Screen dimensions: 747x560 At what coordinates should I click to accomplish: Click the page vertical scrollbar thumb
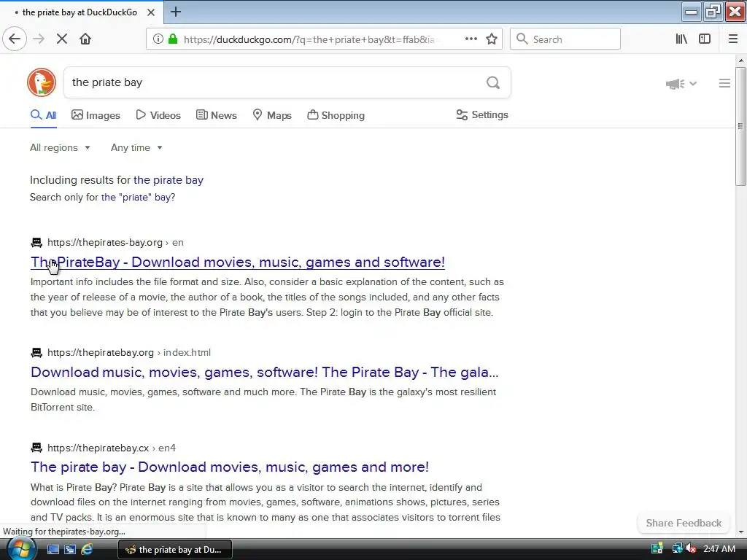(x=740, y=126)
